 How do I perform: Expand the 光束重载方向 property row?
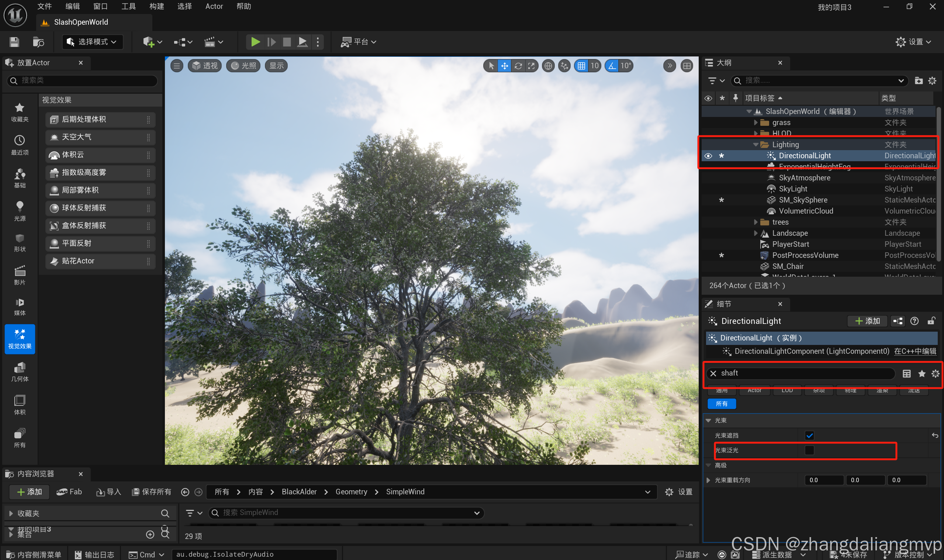(x=708, y=480)
